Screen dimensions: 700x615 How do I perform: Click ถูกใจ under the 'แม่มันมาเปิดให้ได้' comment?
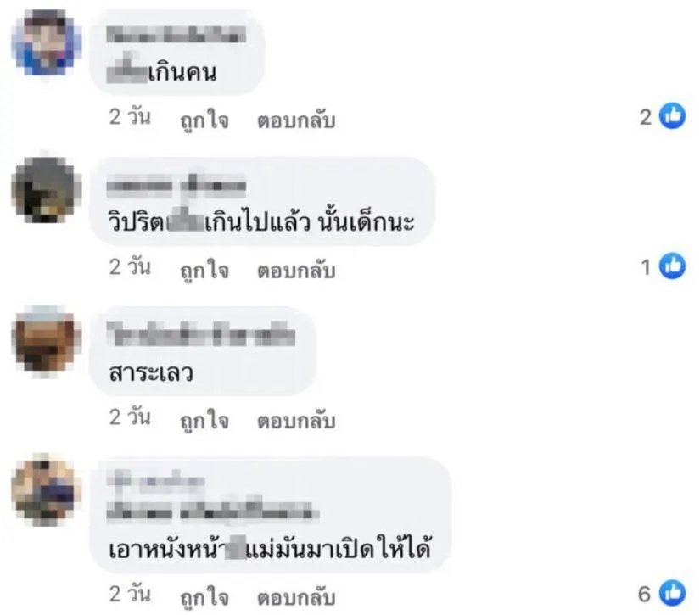tap(204, 596)
